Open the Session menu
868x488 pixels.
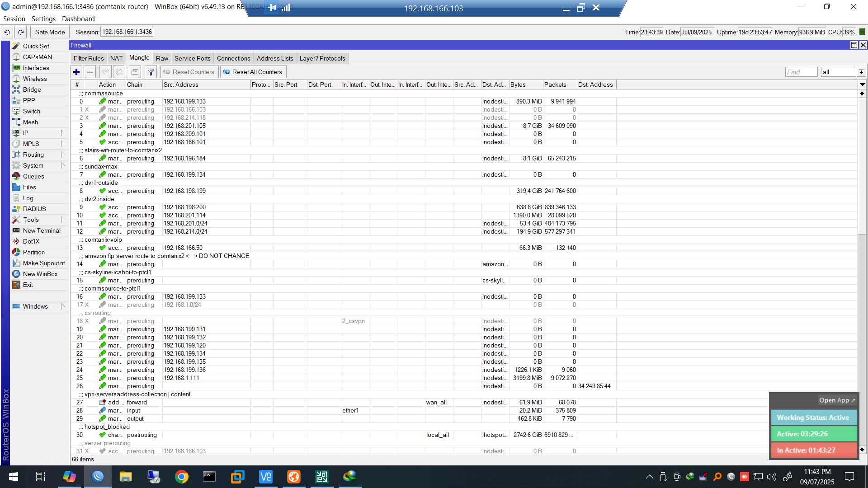pyautogui.click(x=14, y=19)
